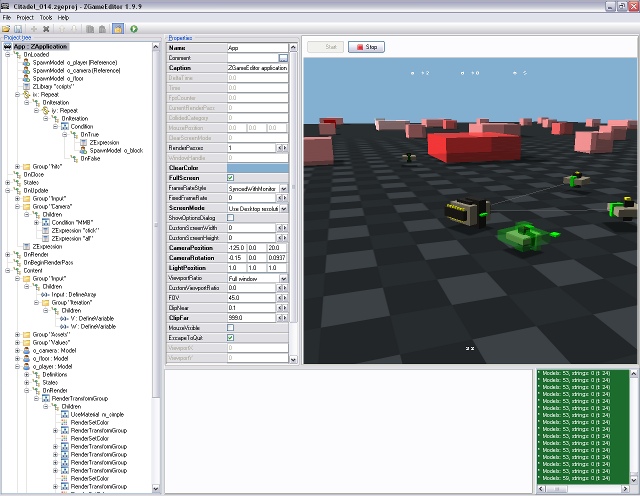
Task: Open the Tools menu
Action: pyautogui.click(x=46, y=18)
